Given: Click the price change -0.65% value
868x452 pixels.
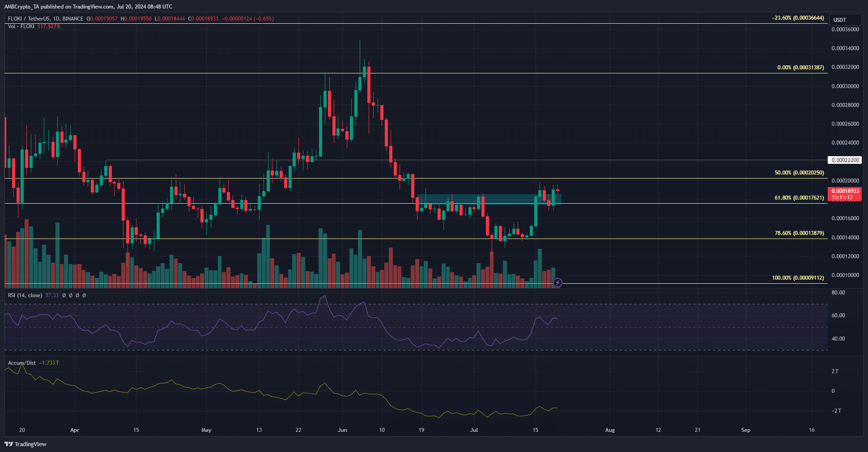Looking at the screenshot, I should [x=263, y=19].
